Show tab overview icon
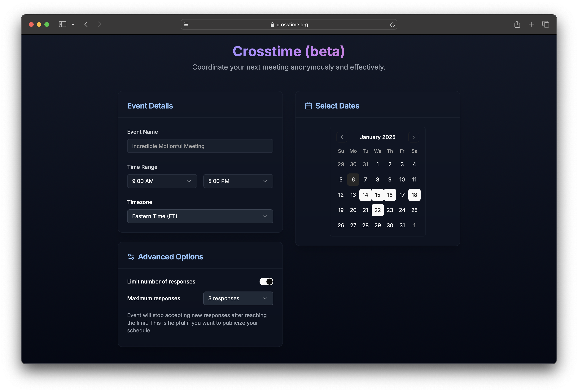 [546, 24]
